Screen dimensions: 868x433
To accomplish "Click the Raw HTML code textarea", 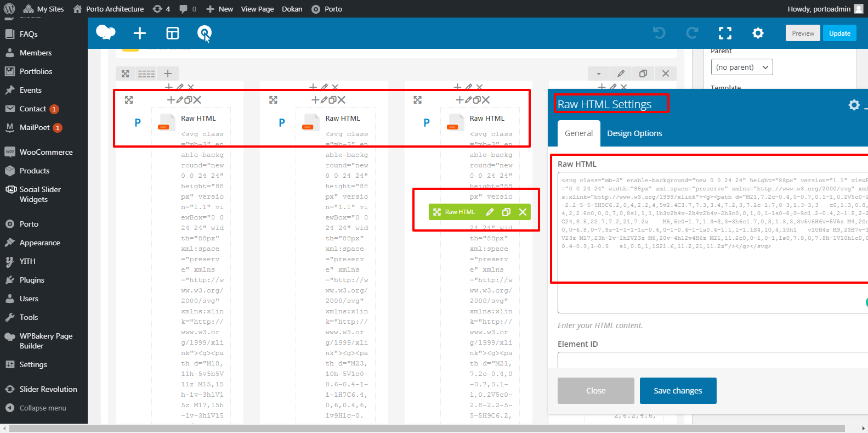I will click(713, 242).
